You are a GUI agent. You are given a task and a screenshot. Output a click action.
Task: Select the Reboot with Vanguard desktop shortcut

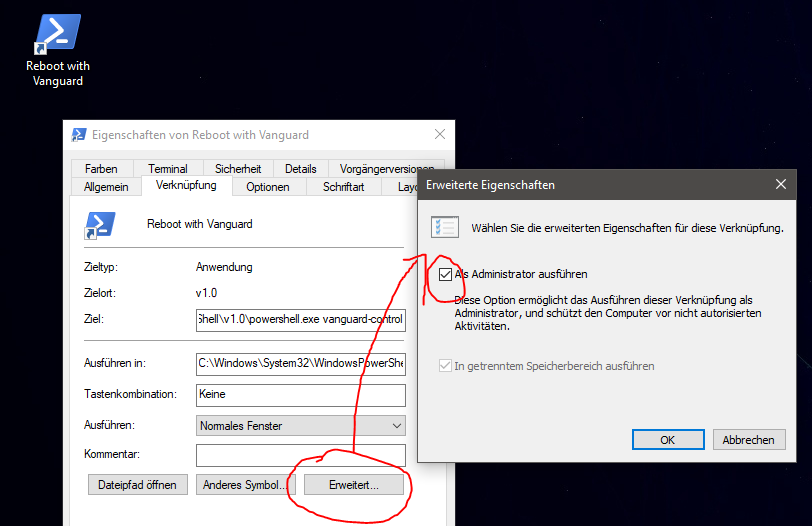(x=57, y=50)
